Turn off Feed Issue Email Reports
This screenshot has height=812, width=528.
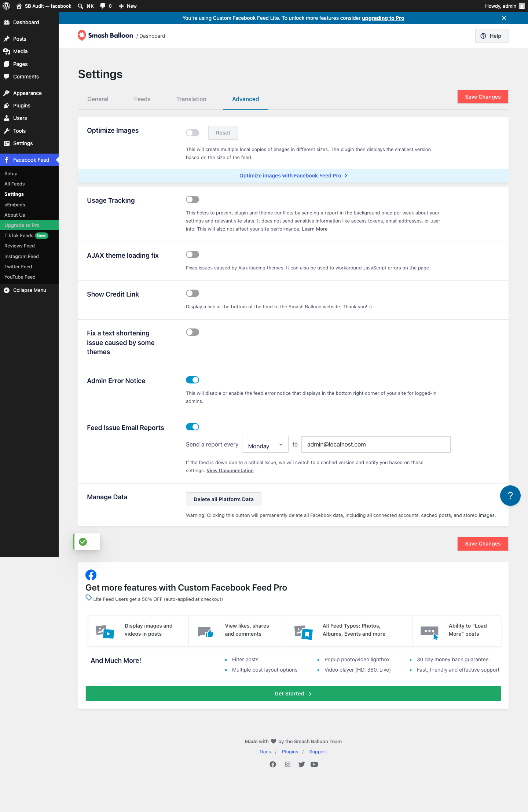[x=192, y=427]
